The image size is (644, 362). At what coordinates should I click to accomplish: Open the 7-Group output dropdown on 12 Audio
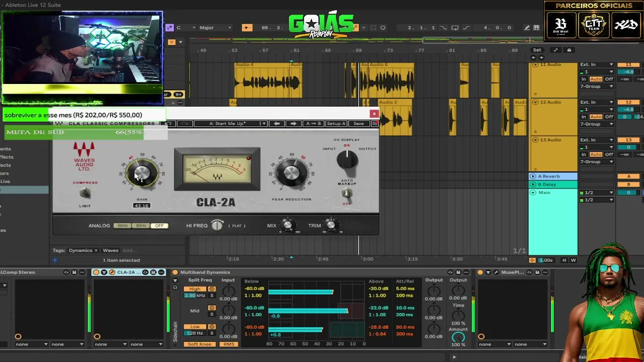(597, 124)
